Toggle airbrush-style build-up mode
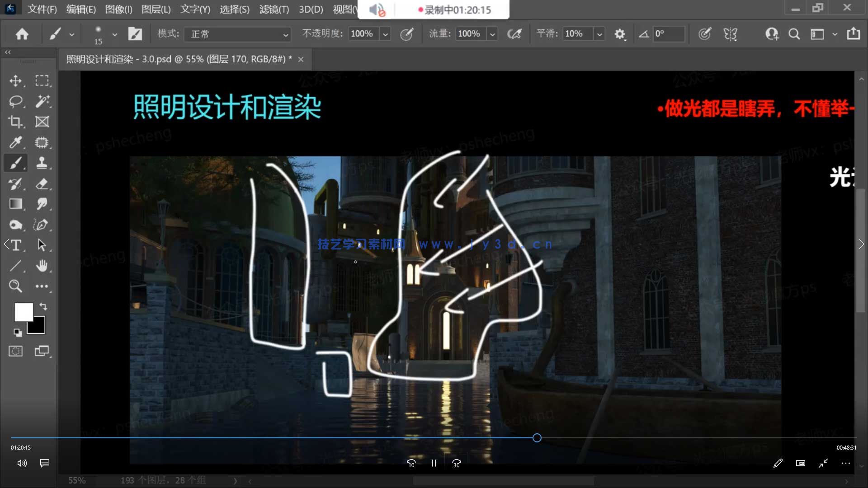Viewport: 868px width, 488px height. point(514,33)
